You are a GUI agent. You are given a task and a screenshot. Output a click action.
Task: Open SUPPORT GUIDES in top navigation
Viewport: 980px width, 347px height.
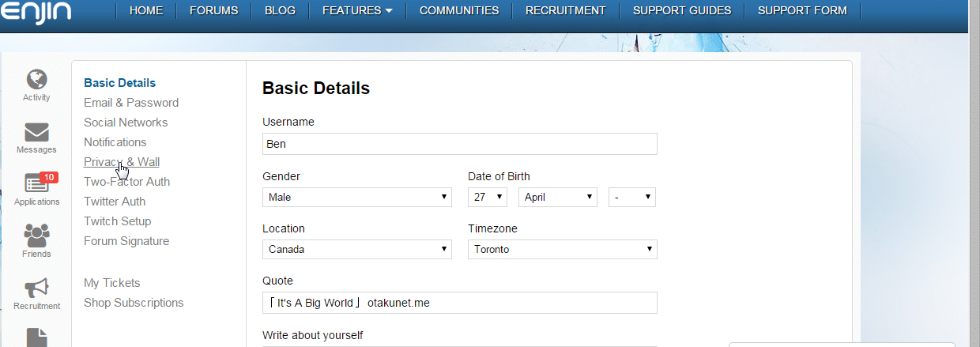(x=682, y=10)
